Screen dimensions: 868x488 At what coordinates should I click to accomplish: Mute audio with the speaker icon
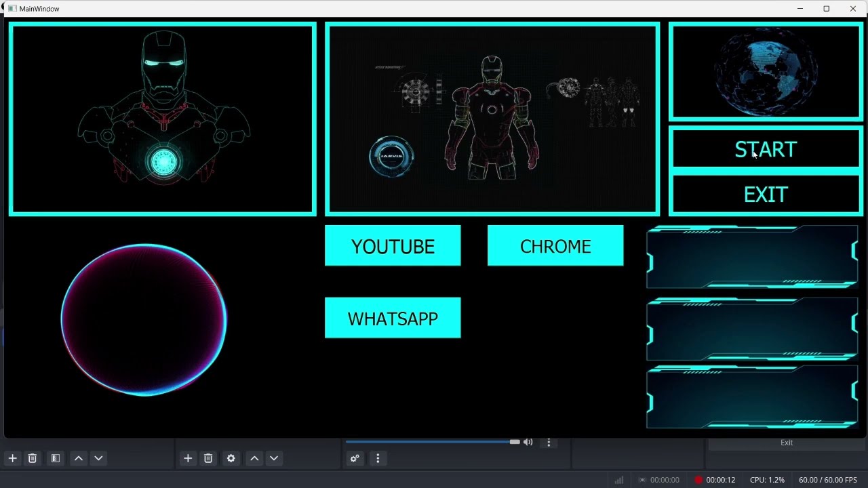click(528, 442)
